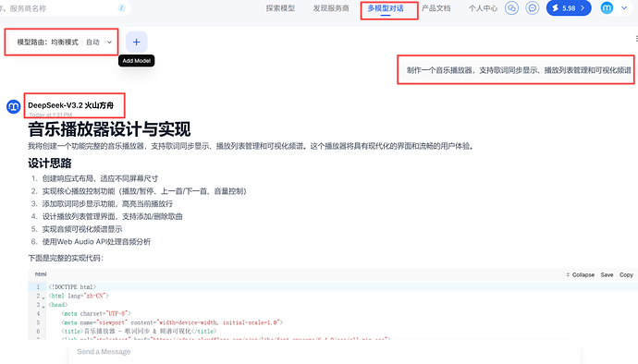Image resolution: width=638 pixels, height=364 pixels.
Task: Collapse the html code block
Action: click(581, 275)
